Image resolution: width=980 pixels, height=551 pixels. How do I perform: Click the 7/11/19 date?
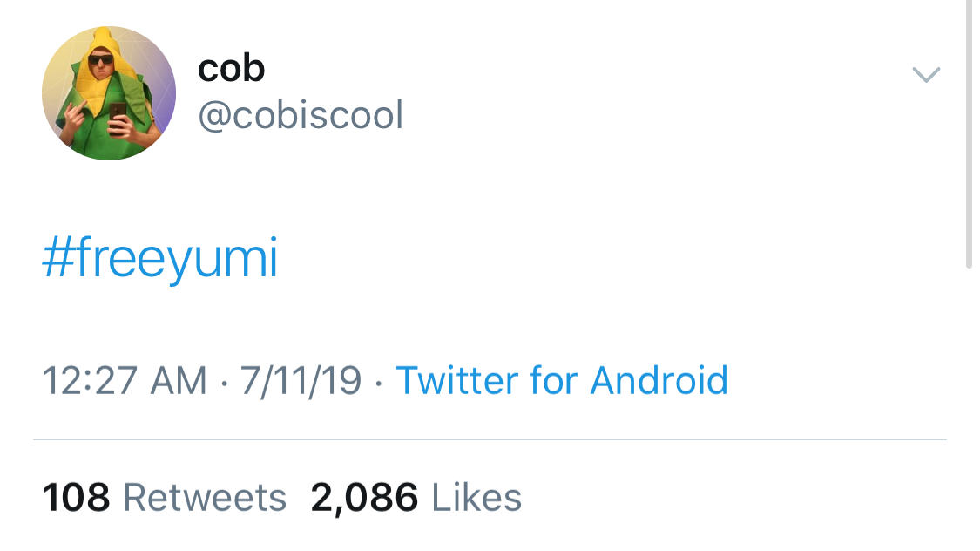(301, 381)
